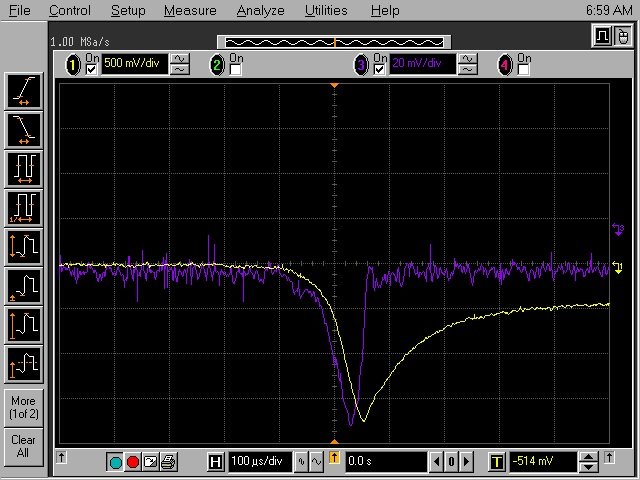Image resolution: width=640 pixels, height=480 pixels.
Task: Click the channel 2 number button
Action: (217, 65)
